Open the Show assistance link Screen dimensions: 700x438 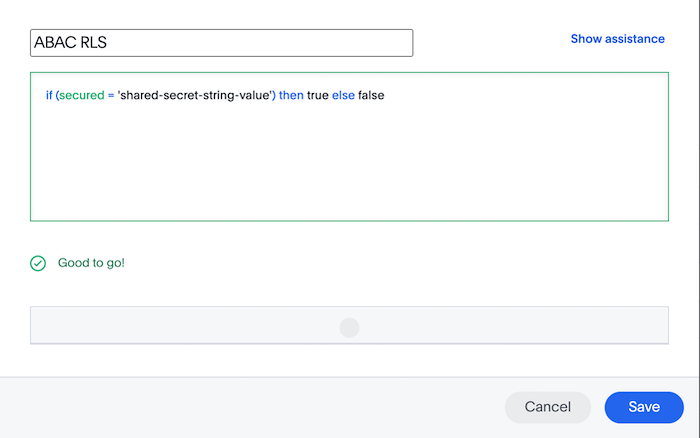[x=617, y=39]
